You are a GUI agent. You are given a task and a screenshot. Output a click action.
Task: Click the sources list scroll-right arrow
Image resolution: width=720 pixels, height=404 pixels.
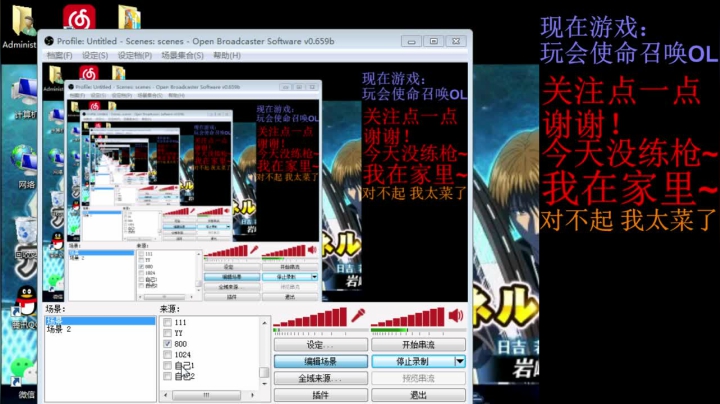coord(252,395)
